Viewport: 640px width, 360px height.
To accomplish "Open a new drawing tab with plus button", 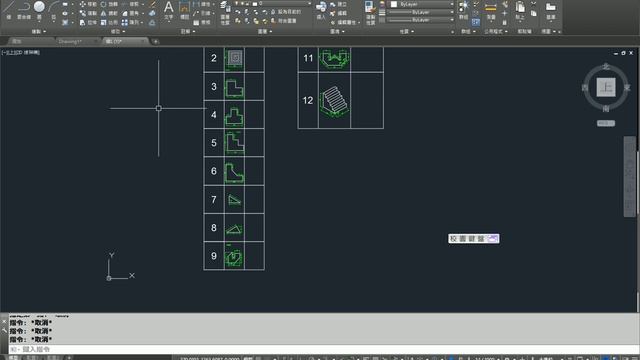I will click(156, 41).
